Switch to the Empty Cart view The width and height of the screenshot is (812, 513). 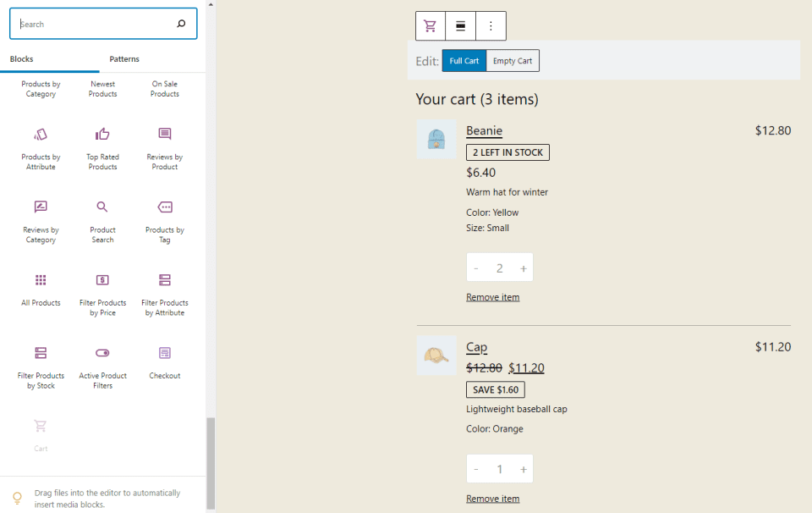(513, 61)
